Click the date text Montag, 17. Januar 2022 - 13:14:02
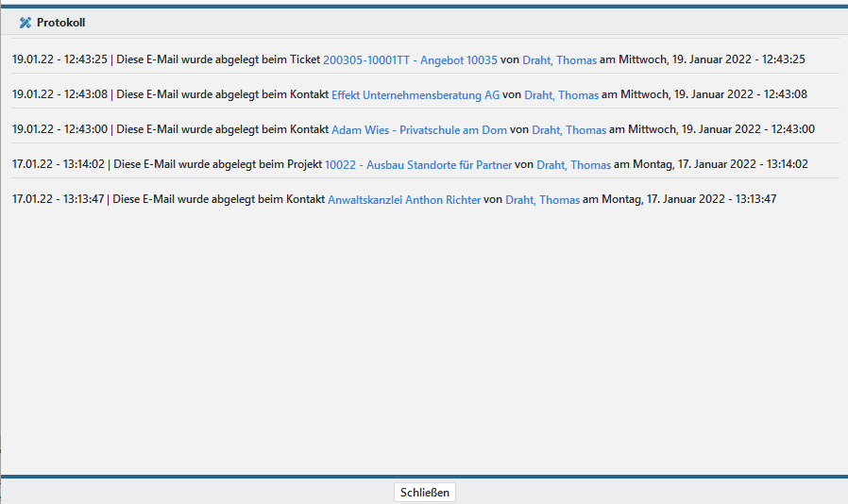 tap(723, 164)
